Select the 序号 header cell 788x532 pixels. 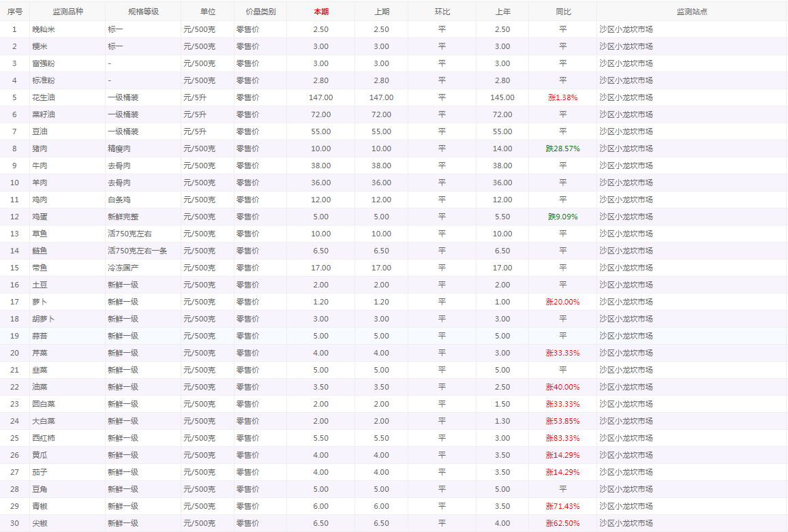tap(14, 12)
